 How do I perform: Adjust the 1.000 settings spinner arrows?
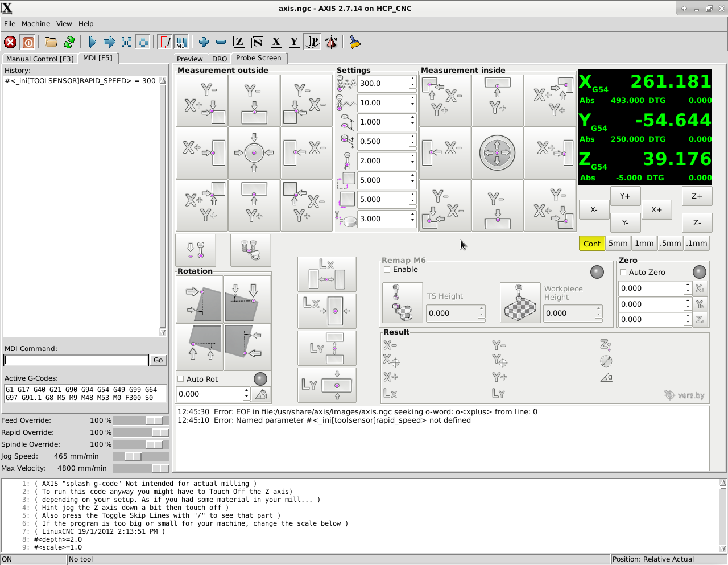[x=412, y=122]
